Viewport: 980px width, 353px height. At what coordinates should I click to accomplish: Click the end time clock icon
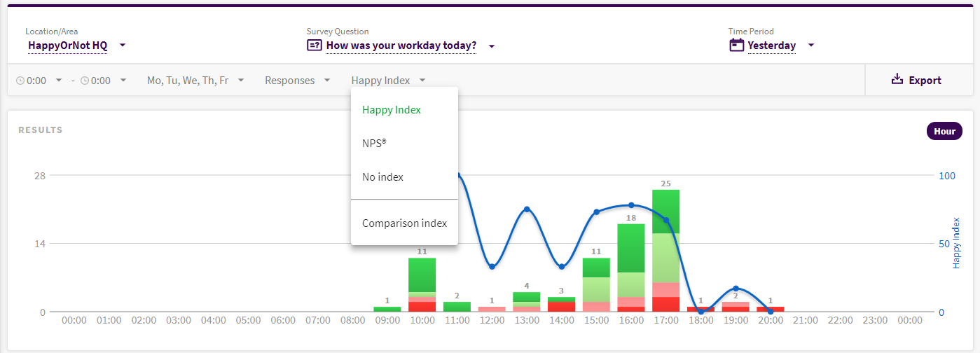pos(85,81)
